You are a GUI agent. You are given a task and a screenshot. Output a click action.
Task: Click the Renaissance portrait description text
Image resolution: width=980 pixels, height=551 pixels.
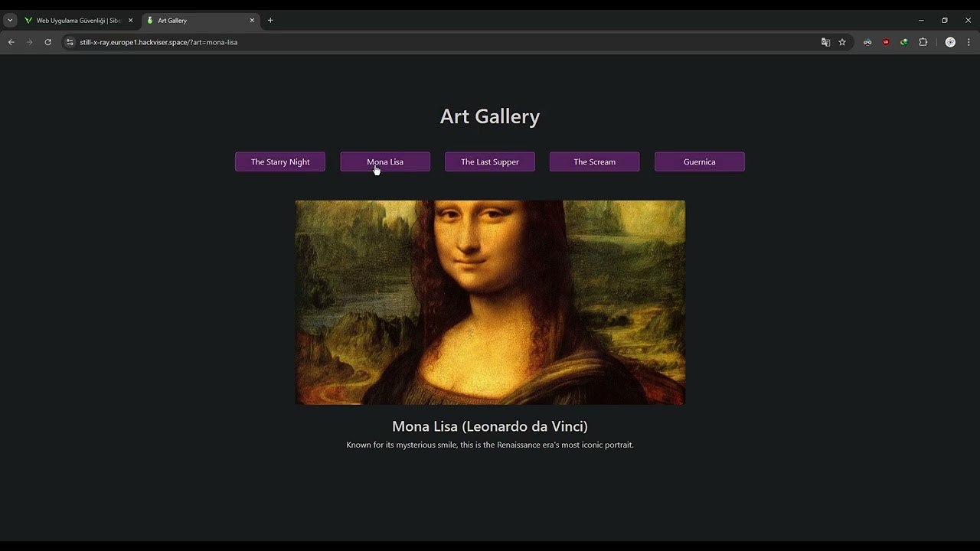coord(490,445)
